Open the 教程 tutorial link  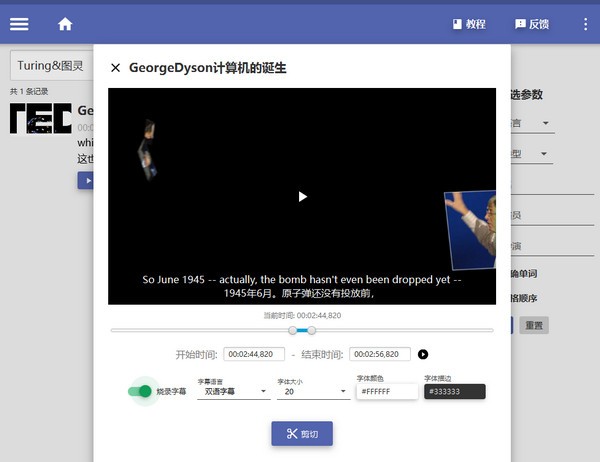tap(468, 24)
